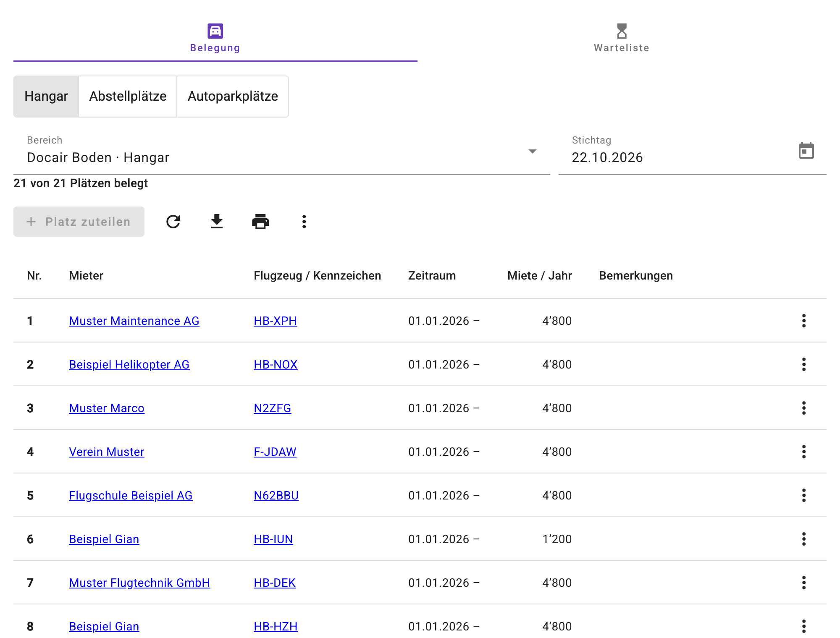Select the Hangar toggle button
The width and height of the screenshot is (840, 638).
[x=46, y=96]
